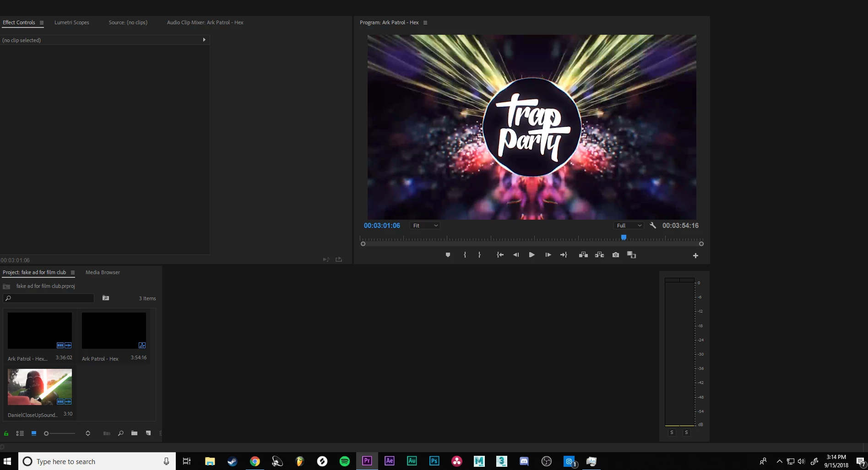
Task: Click the blue playhead on monitor timeline
Action: pos(624,237)
